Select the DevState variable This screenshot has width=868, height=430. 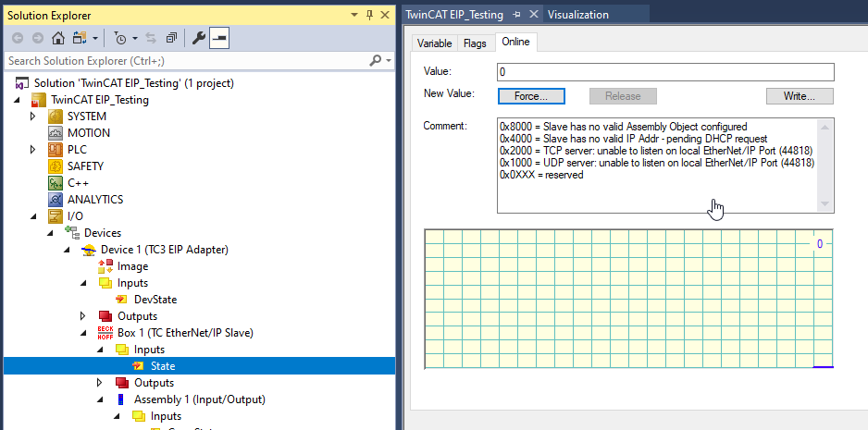[x=155, y=300]
